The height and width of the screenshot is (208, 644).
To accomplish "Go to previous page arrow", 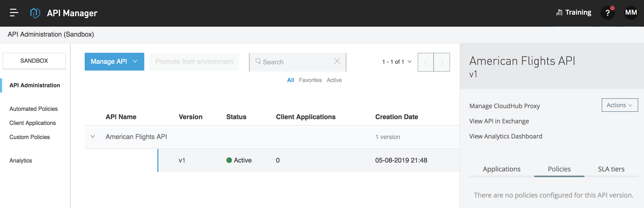I will tap(426, 62).
